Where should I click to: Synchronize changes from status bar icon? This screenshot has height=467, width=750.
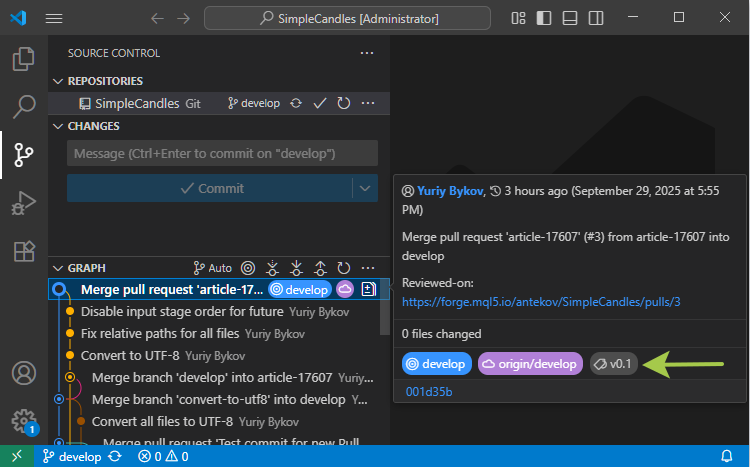tap(115, 456)
